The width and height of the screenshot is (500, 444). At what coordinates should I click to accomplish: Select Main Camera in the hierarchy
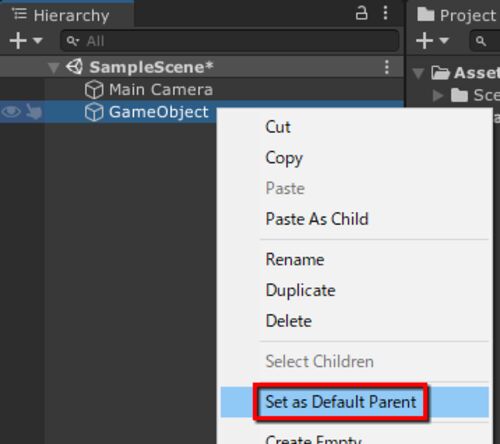(161, 90)
